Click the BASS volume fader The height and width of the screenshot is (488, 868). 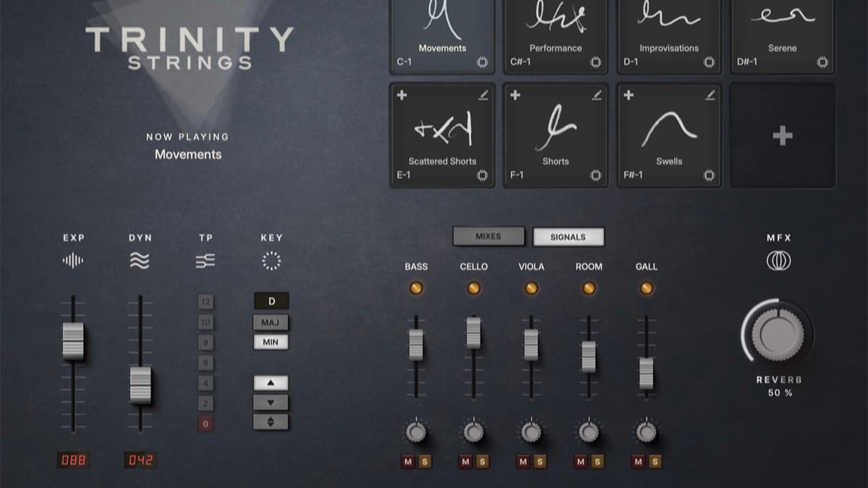(416, 344)
